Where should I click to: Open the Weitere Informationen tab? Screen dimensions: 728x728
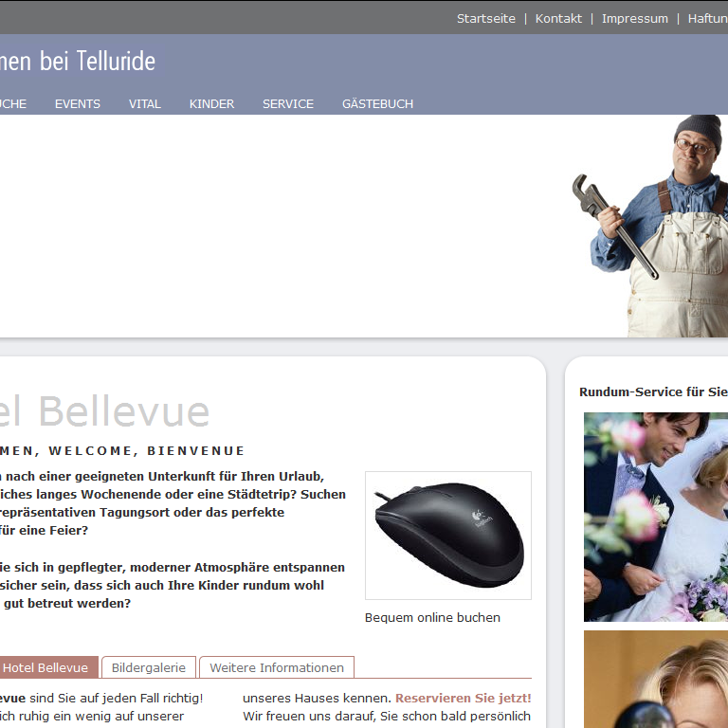point(277,667)
